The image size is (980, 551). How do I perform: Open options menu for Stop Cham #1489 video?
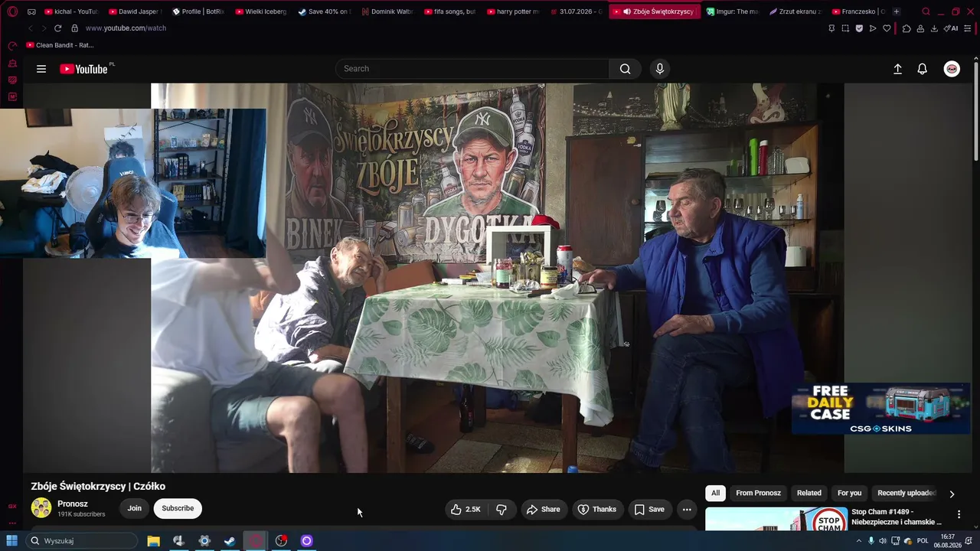[959, 514]
